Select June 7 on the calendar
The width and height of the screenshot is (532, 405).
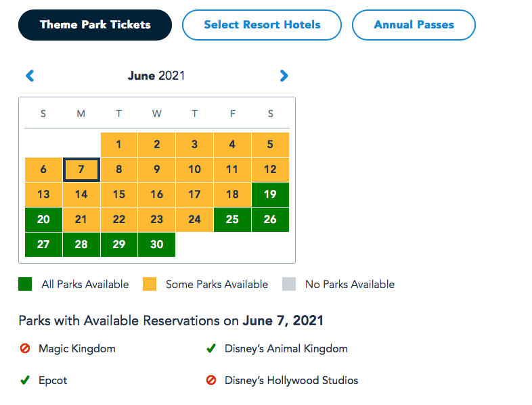81,170
